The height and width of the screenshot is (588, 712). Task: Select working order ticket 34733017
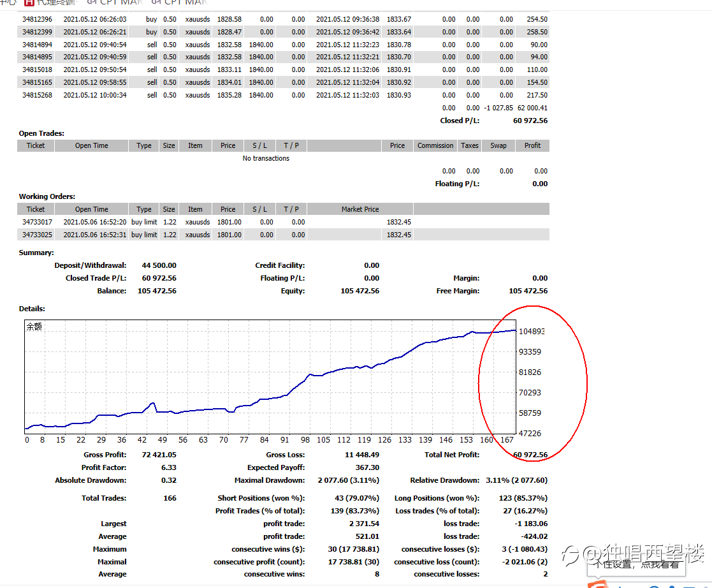coord(36,222)
